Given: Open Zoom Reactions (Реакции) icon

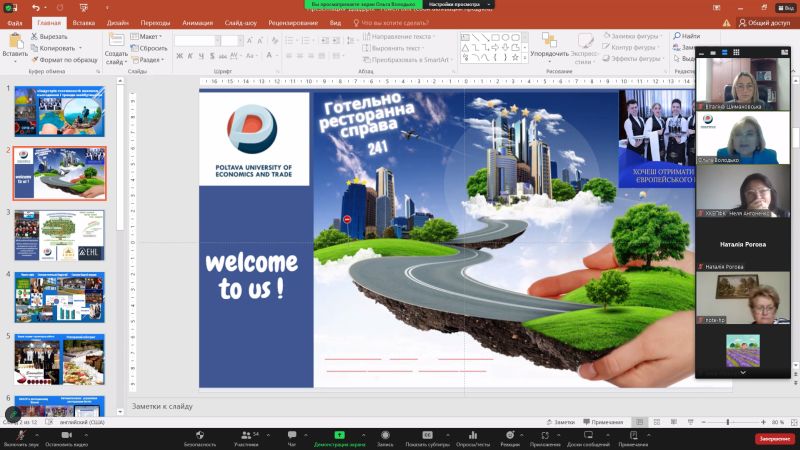Looking at the screenshot, I should tap(510, 435).
